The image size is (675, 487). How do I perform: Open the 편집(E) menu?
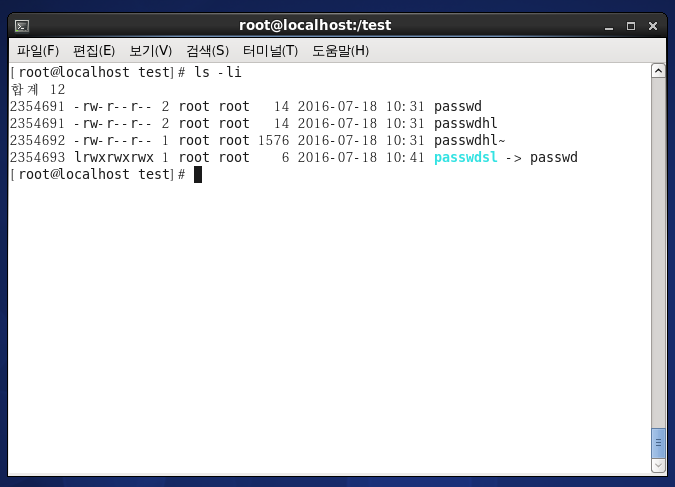point(94,51)
